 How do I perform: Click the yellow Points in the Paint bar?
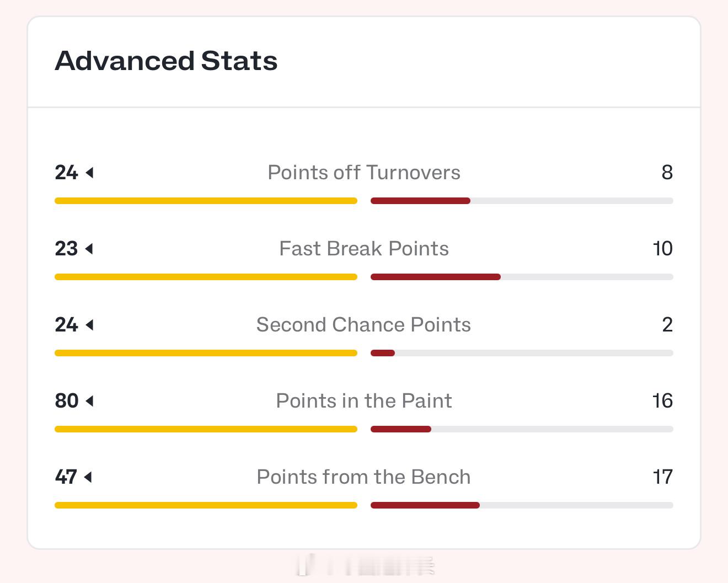click(x=206, y=429)
